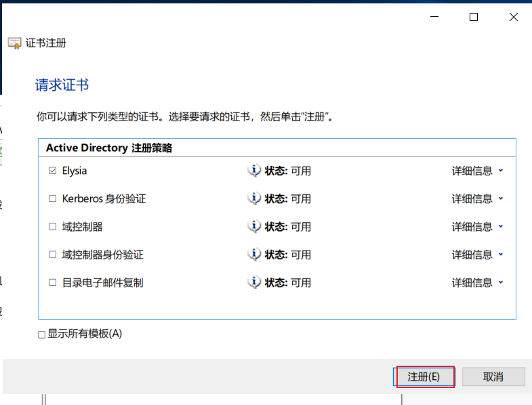
Task: Maximize the certificate enrollment window
Action: pyautogui.click(x=474, y=17)
